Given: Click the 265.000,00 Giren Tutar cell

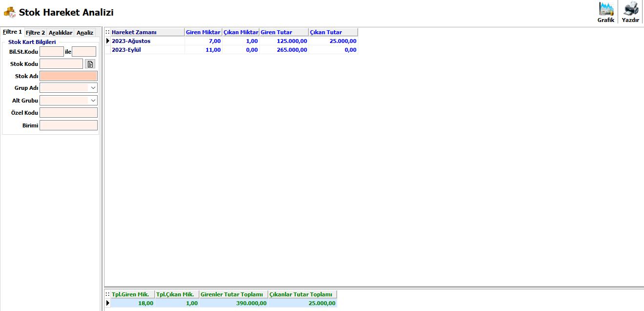Looking at the screenshot, I should [x=284, y=50].
